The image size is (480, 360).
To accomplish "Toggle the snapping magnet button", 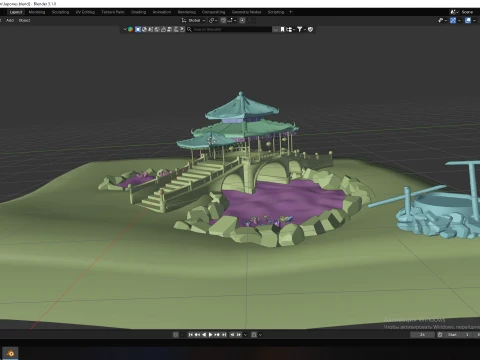I will point(223,21).
